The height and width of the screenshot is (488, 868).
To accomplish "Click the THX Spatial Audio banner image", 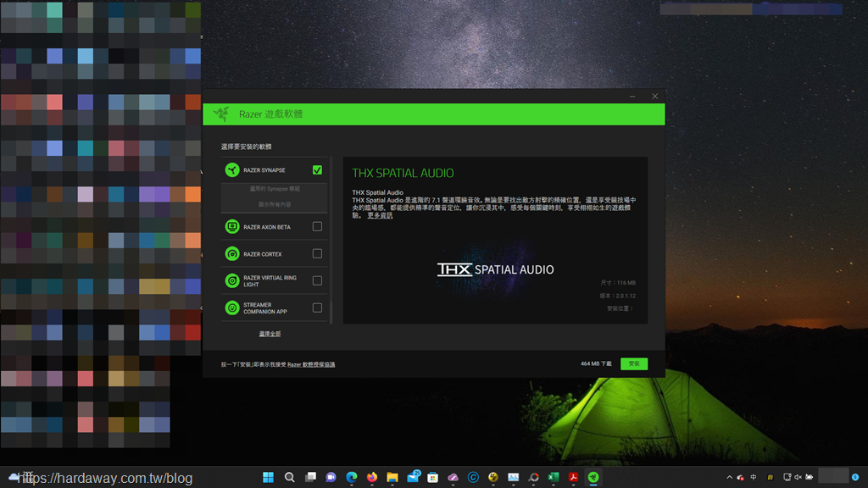I will (495, 269).
